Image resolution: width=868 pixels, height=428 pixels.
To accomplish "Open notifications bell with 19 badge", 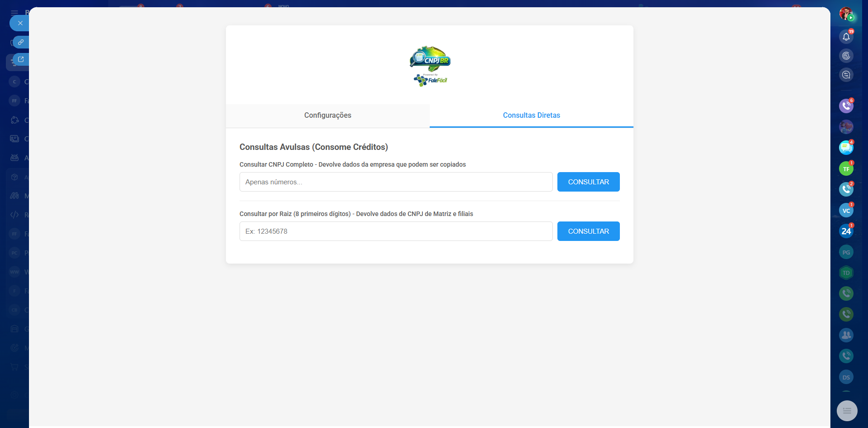I will pos(846,37).
